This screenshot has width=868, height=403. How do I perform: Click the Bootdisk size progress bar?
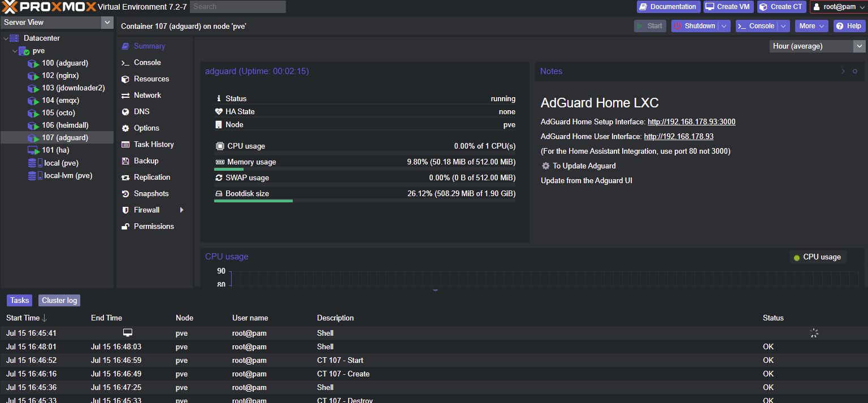364,201
